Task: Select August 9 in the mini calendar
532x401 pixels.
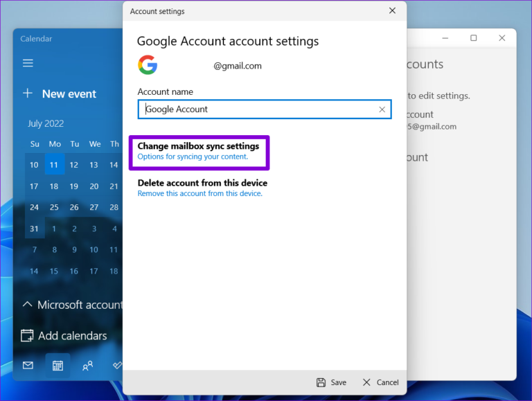Action: 74,250
